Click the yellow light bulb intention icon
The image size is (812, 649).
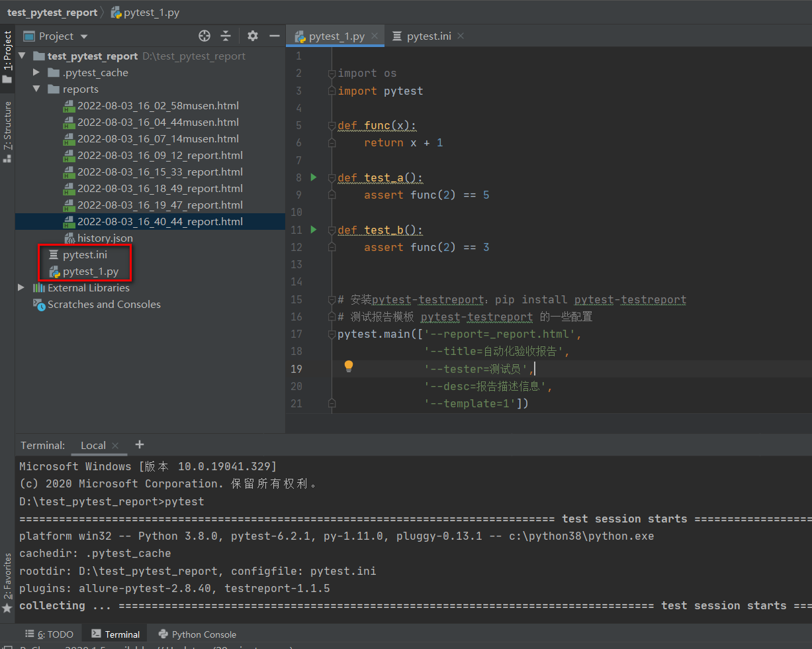[x=349, y=367]
